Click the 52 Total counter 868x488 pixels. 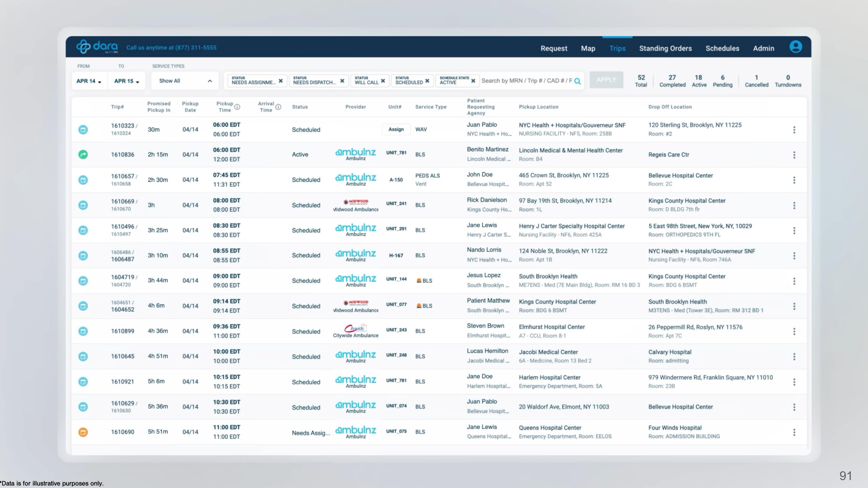(x=641, y=81)
